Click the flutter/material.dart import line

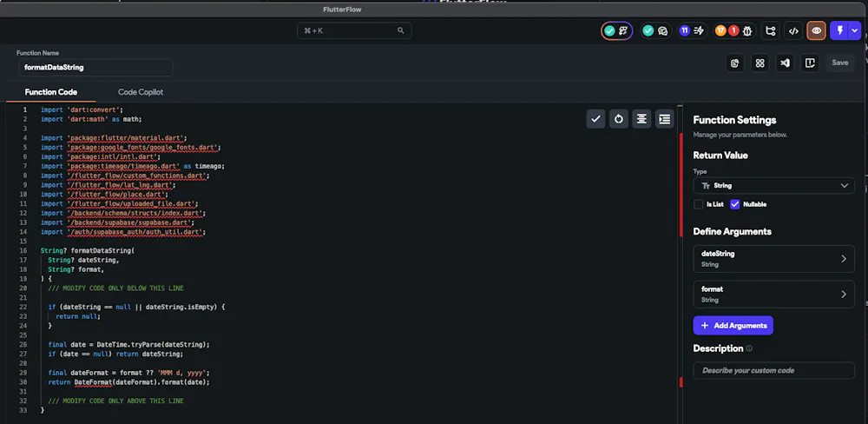point(114,138)
